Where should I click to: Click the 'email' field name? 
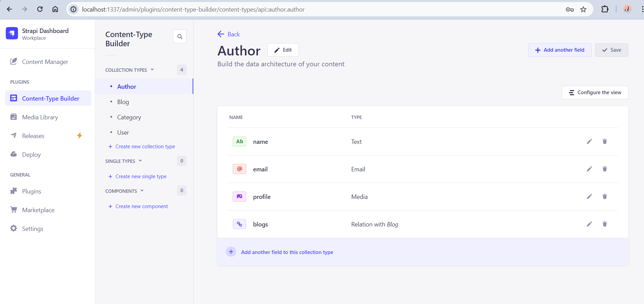click(260, 169)
